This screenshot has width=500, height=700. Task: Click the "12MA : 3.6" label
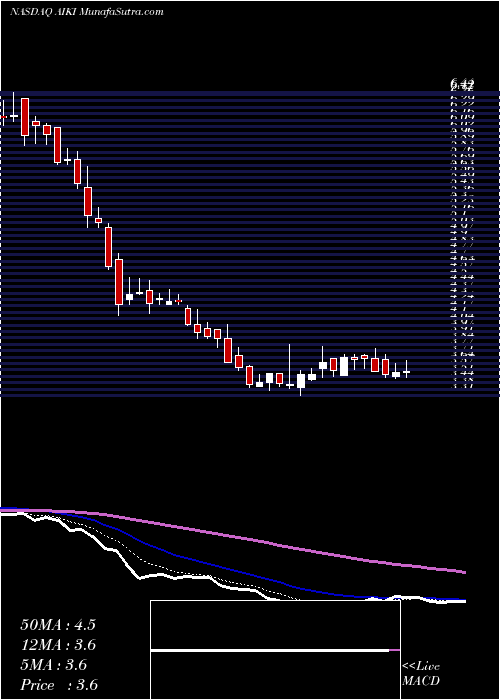[x=59, y=645]
